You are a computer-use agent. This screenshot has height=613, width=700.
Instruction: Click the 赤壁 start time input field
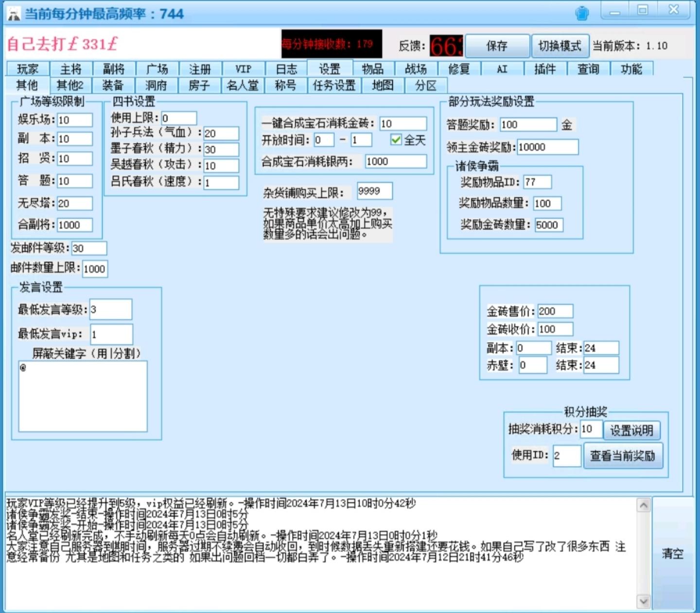click(x=533, y=365)
